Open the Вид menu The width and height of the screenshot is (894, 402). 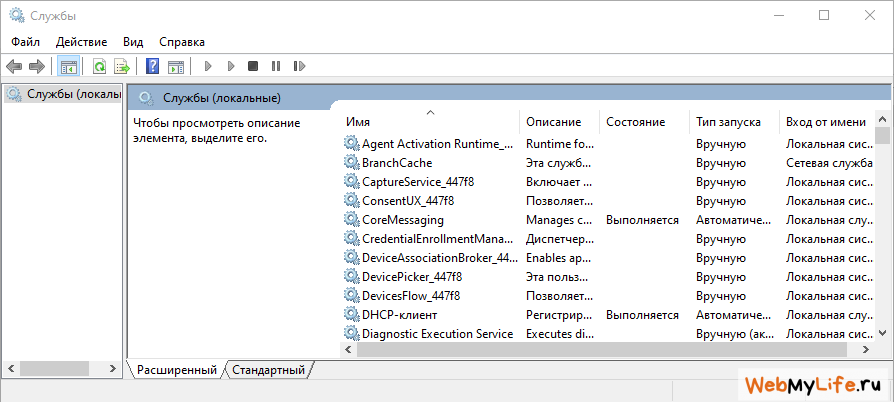tap(133, 42)
